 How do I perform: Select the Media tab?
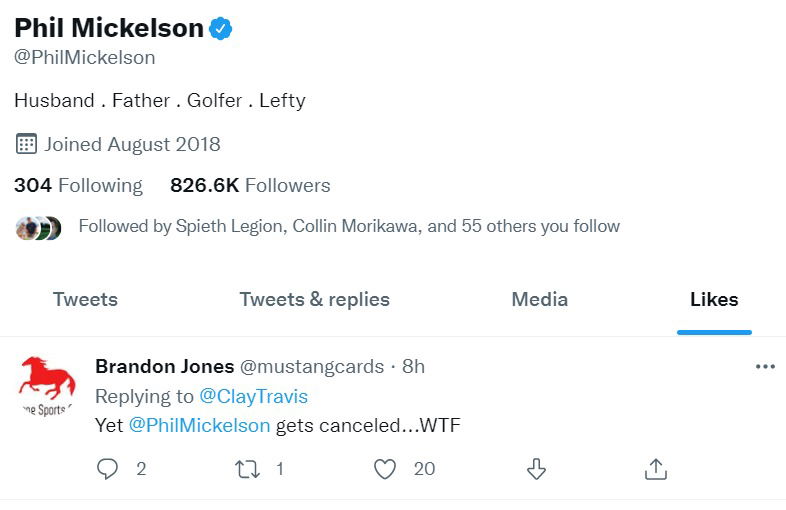(x=539, y=299)
